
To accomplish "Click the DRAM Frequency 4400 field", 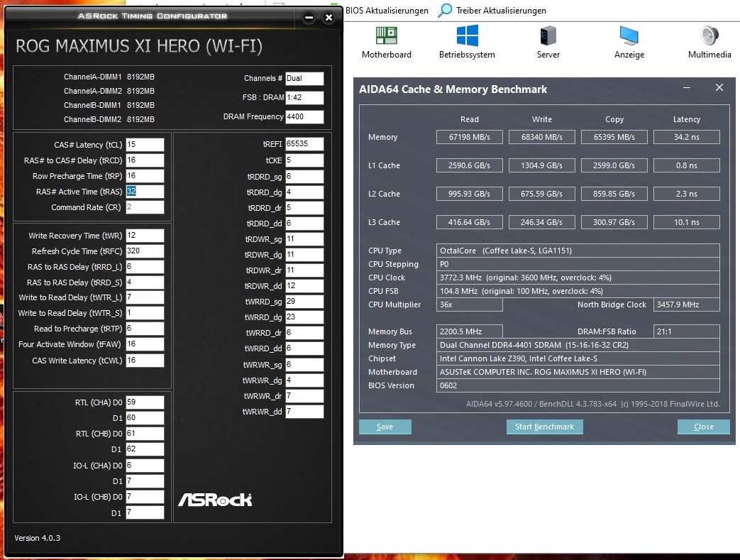I will tap(304, 116).
